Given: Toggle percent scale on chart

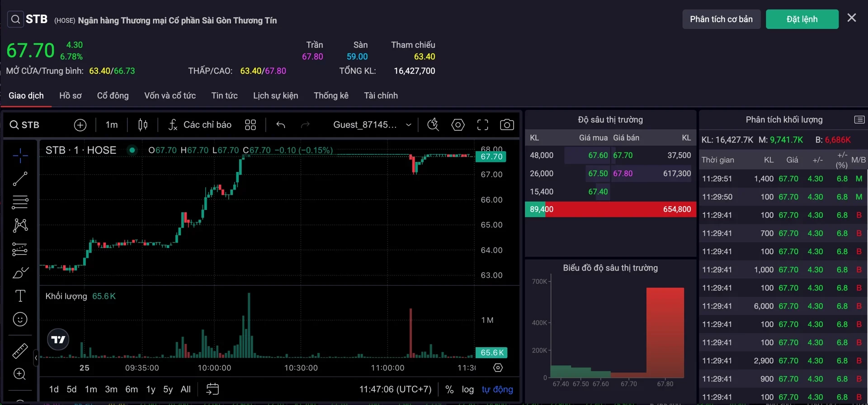Looking at the screenshot, I should (x=449, y=389).
